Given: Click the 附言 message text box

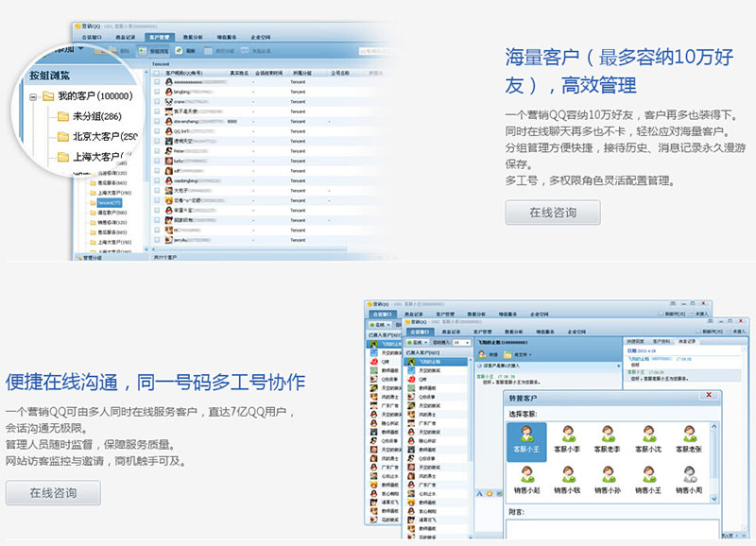Looking at the screenshot, I should click(612, 529).
